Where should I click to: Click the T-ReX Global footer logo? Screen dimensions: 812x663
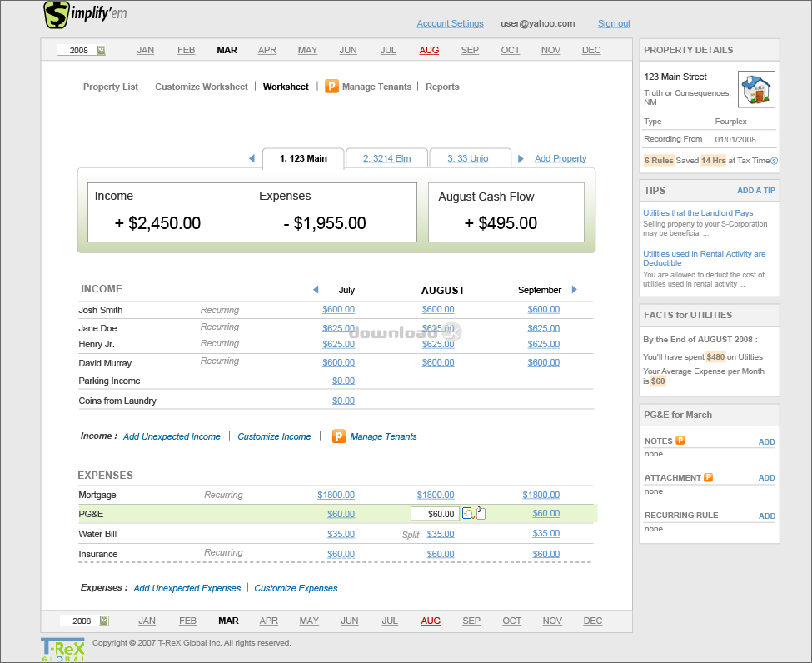(x=62, y=649)
